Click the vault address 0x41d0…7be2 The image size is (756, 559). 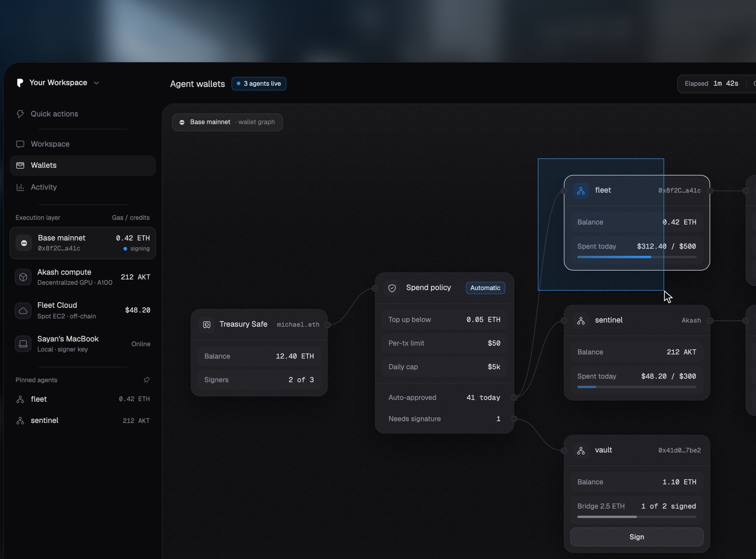click(x=680, y=450)
